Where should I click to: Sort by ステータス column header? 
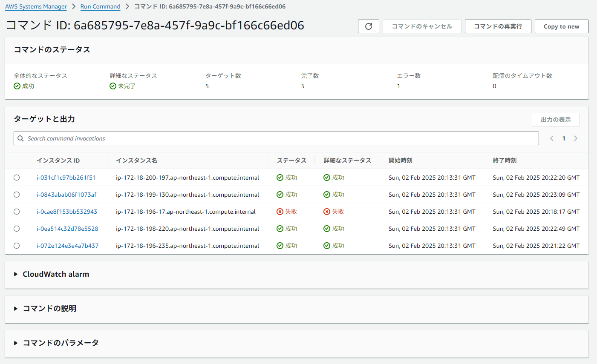[291, 161]
